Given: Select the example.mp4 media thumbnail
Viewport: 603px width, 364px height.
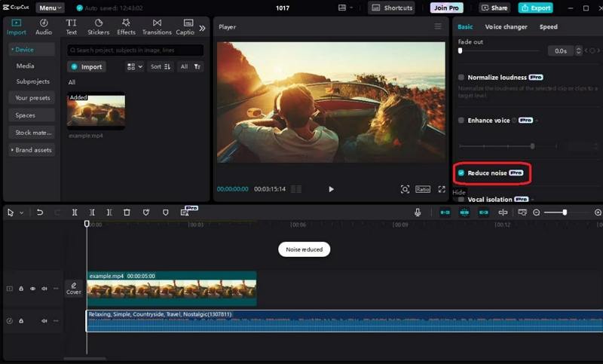Looking at the screenshot, I should pyautogui.click(x=96, y=111).
